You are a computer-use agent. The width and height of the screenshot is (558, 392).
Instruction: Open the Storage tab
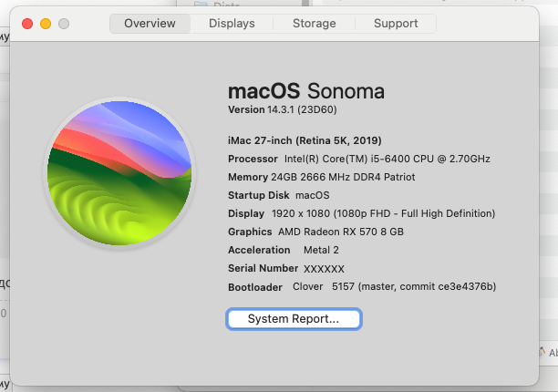click(315, 24)
